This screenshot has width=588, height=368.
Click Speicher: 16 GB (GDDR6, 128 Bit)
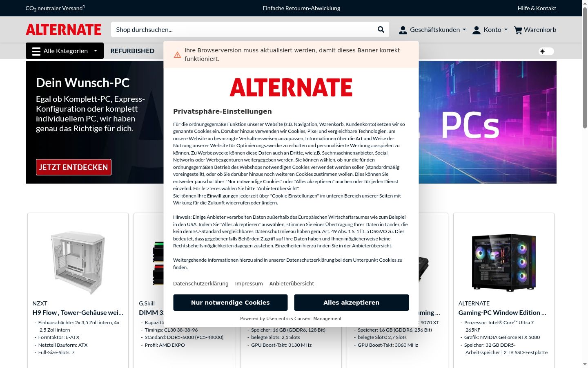click(288, 330)
